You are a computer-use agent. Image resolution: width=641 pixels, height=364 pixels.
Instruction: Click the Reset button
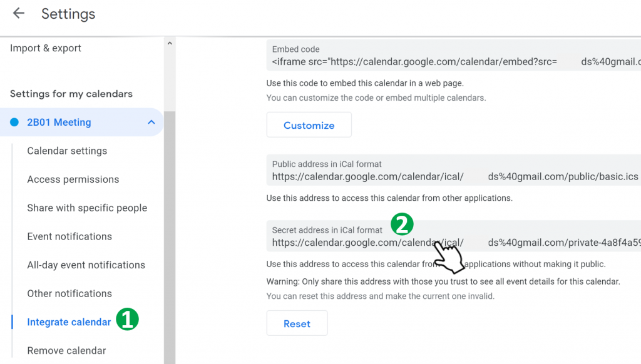[297, 323]
